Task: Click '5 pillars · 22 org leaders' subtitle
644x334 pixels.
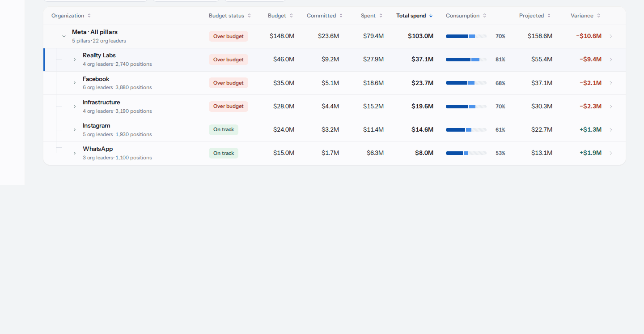Action: coord(99,41)
